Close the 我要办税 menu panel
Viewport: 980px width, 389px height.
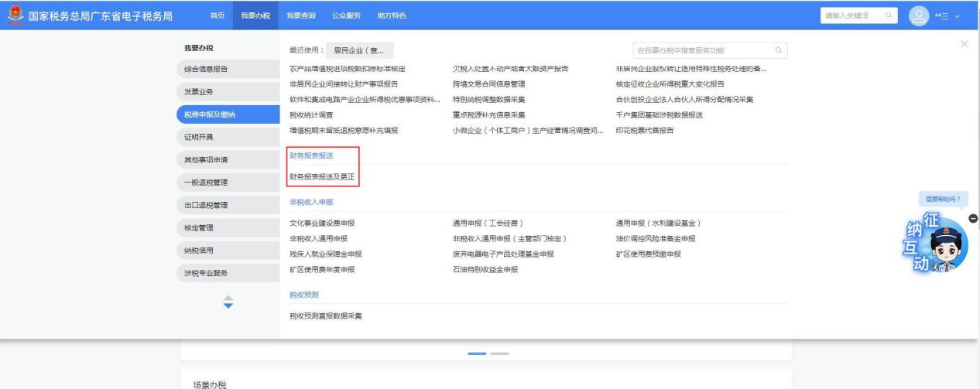coord(964,45)
